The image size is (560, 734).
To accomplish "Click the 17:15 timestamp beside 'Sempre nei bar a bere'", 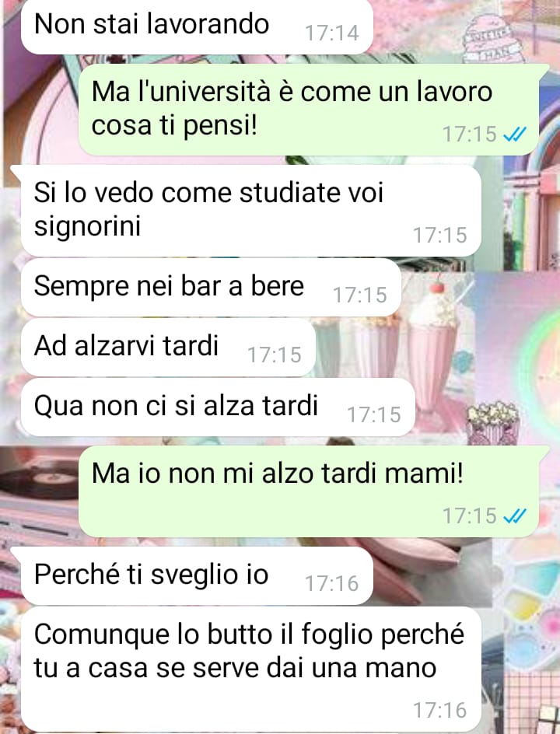I will (360, 295).
